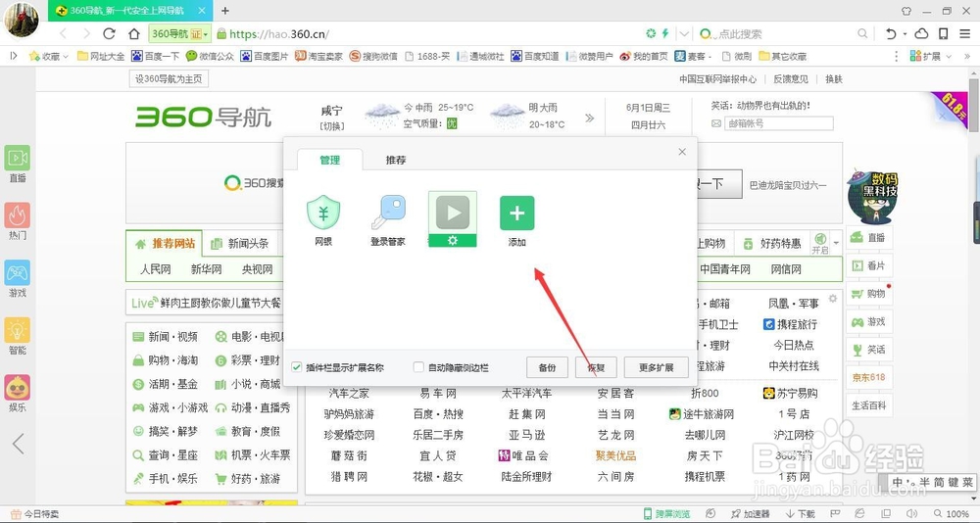Collapse the left sidebar arrow

click(18, 444)
